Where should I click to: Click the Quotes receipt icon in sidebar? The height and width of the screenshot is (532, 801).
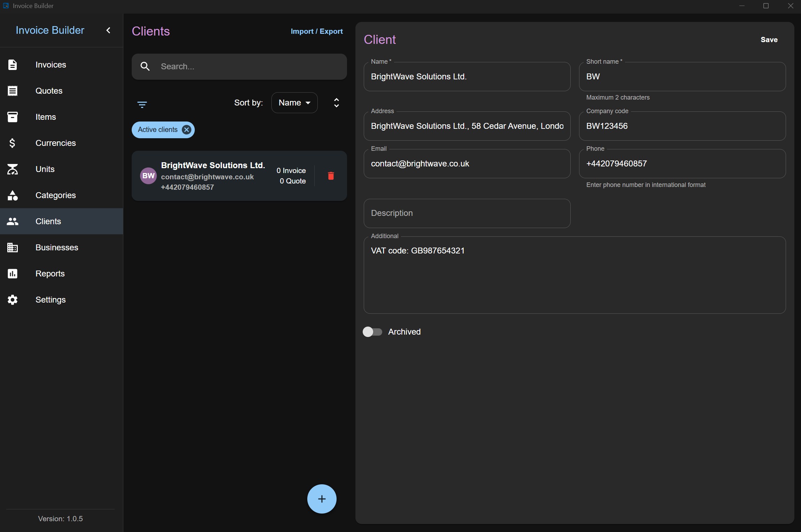pyautogui.click(x=13, y=91)
